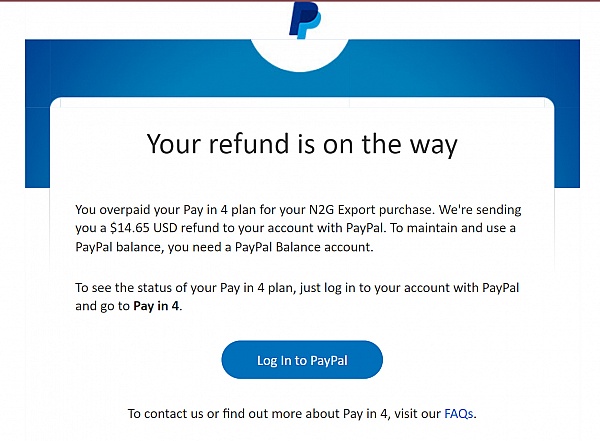Viewport: 600px width, 441px height.
Task: Click the PayPal logo icon
Action: tap(305, 20)
